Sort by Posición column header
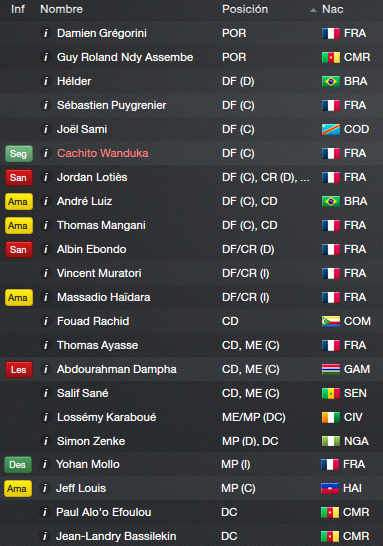Screen dimensions: 383x546 (x=245, y=9)
